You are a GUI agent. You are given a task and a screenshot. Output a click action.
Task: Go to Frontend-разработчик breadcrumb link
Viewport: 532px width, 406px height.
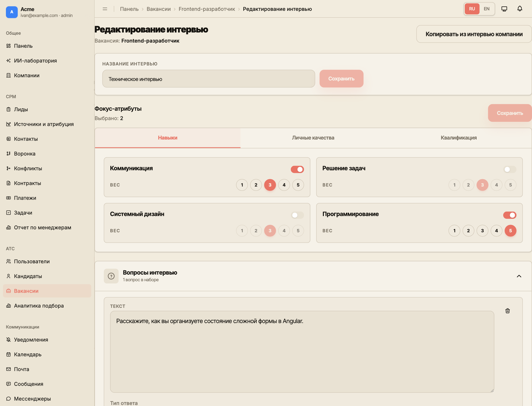point(207,9)
